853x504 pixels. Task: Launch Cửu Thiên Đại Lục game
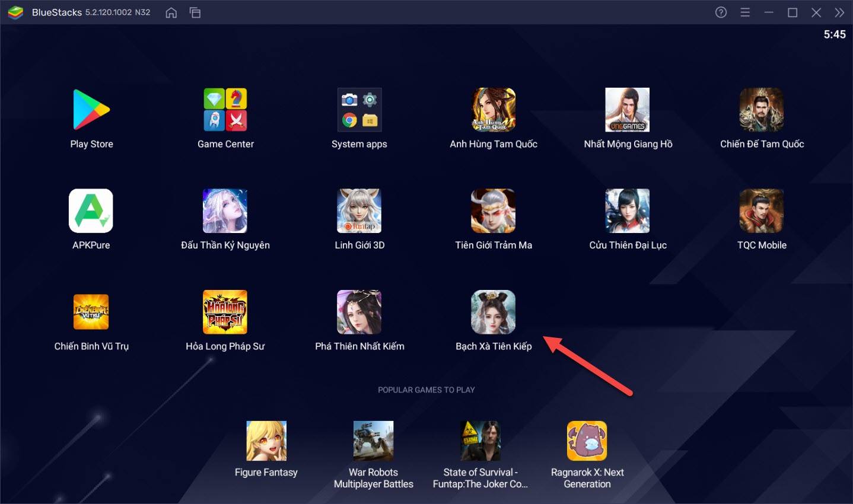[x=628, y=211]
